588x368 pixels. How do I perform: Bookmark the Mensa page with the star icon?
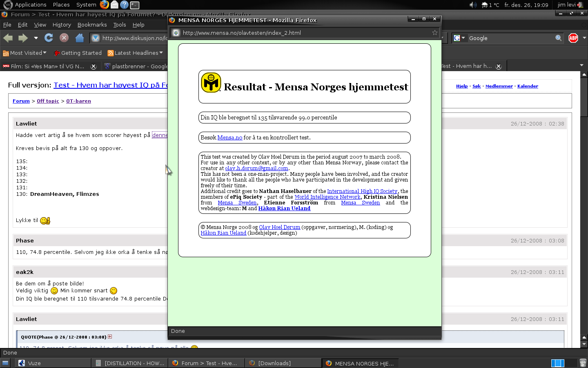435,33
